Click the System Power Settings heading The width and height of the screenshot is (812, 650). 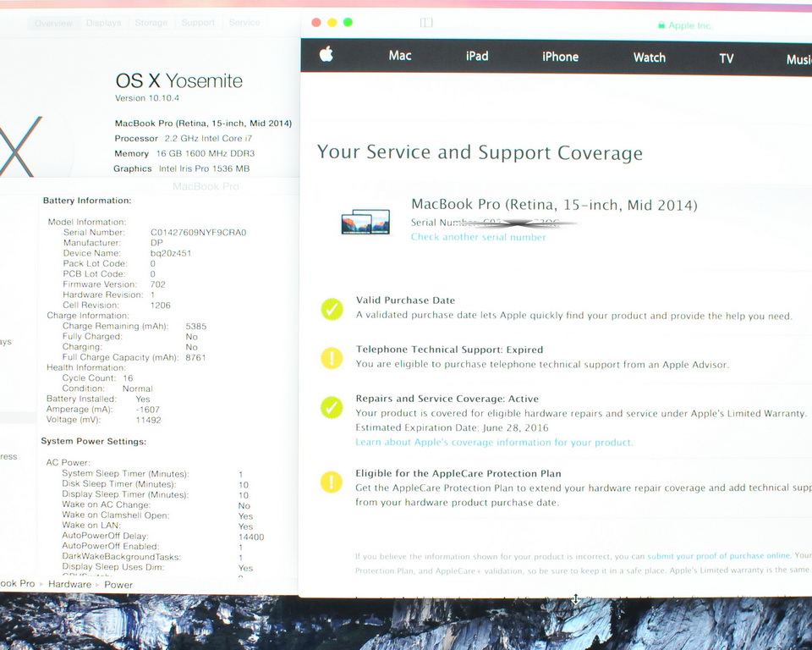point(94,441)
